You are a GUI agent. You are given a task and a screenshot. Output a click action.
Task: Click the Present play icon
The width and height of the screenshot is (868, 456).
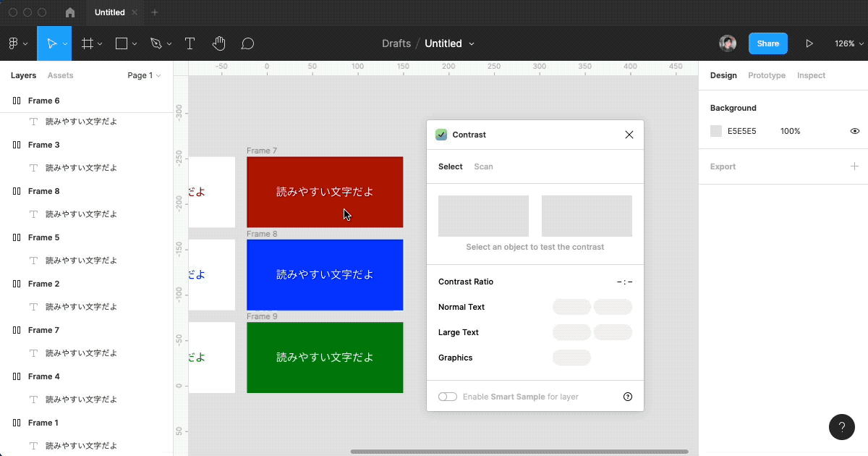coord(809,43)
